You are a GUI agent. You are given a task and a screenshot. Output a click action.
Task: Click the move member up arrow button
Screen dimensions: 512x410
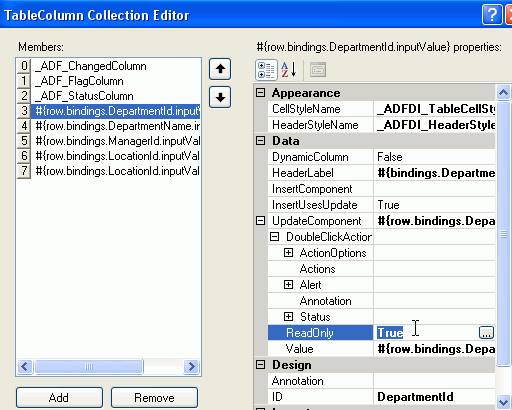(220, 69)
